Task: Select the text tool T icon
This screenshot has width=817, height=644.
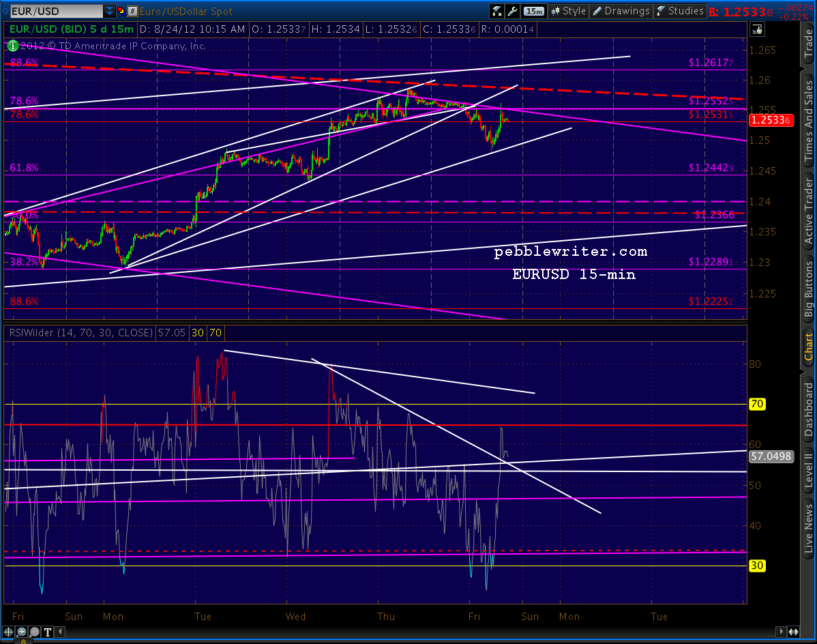Action: [48, 632]
